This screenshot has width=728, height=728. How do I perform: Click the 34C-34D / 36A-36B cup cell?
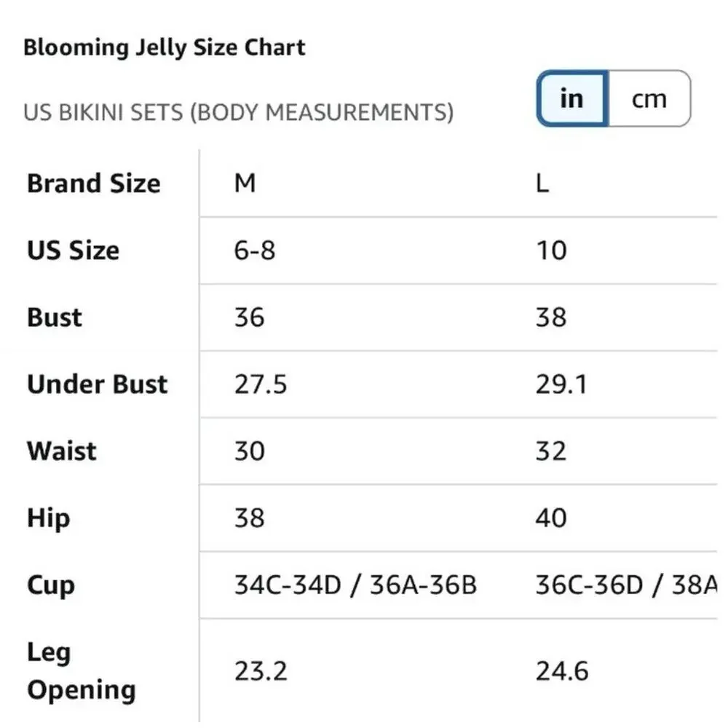(x=356, y=585)
